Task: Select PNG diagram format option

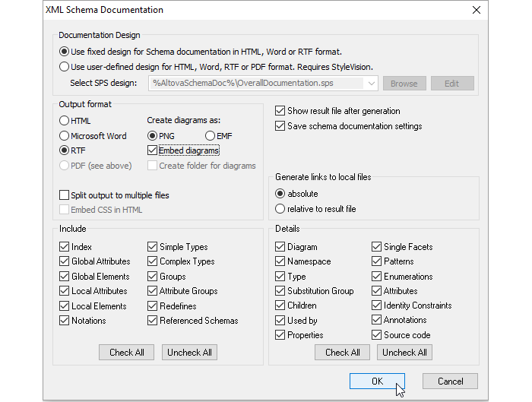Action: (x=153, y=135)
